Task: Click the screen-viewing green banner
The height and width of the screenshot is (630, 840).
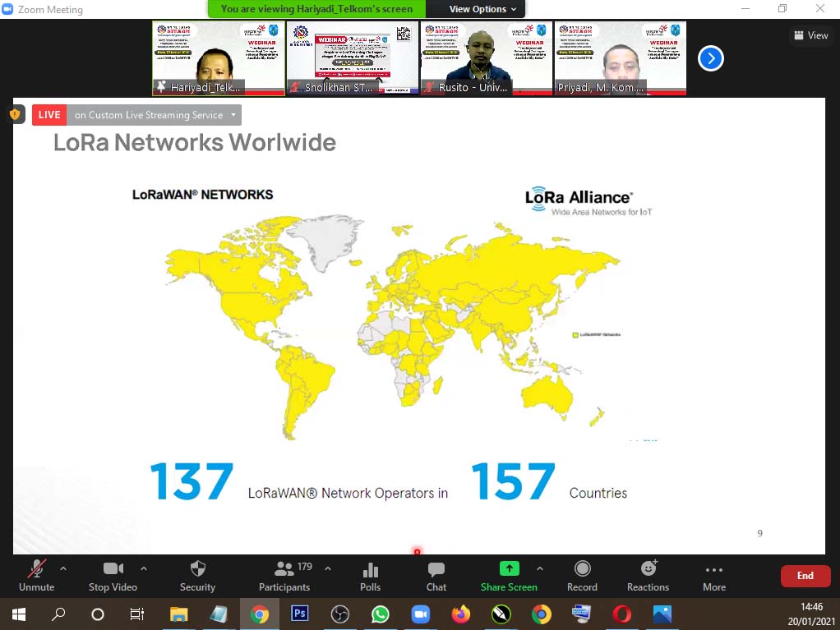Action: click(316, 9)
